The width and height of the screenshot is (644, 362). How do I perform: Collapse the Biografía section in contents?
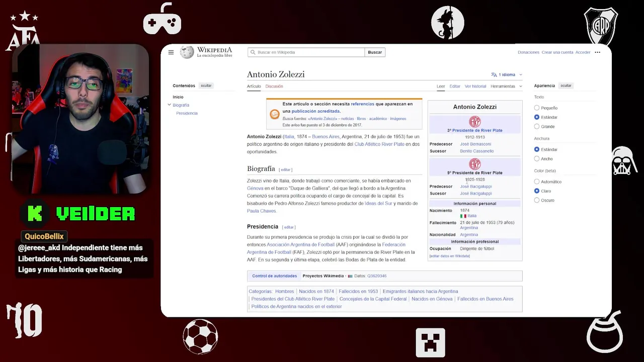170,105
